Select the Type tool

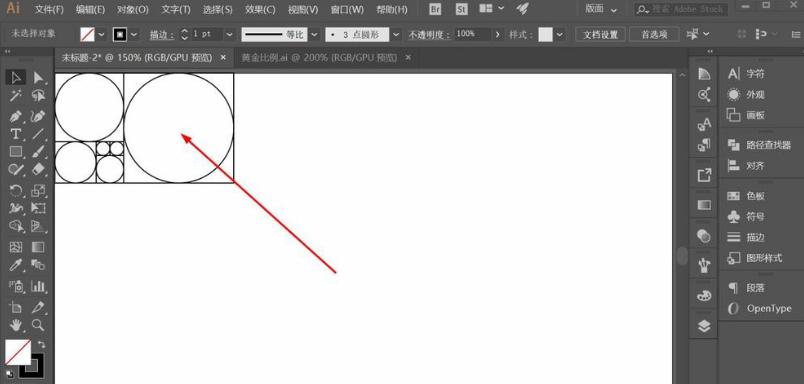click(15, 134)
